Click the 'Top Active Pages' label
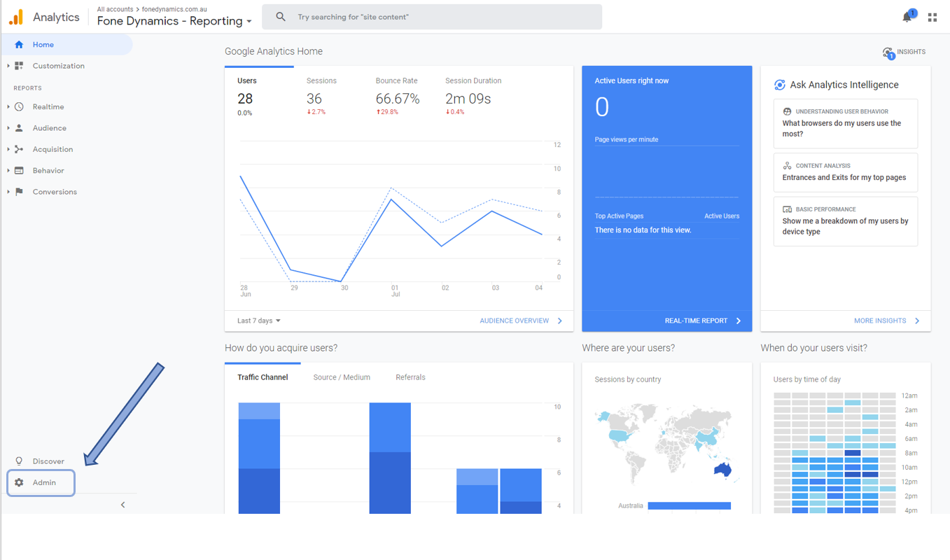Image resolution: width=950 pixels, height=560 pixels. (619, 216)
